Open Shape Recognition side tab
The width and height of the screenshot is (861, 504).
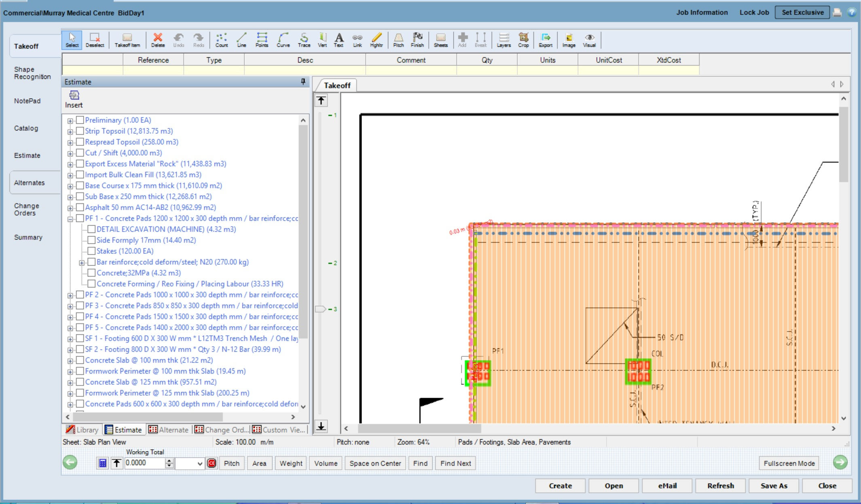click(32, 73)
